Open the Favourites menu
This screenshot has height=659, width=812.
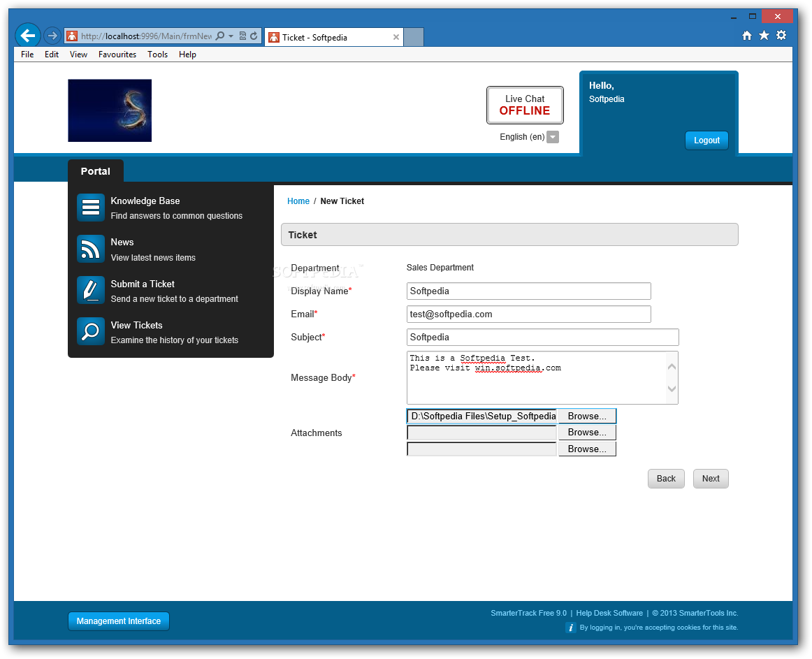coord(117,55)
